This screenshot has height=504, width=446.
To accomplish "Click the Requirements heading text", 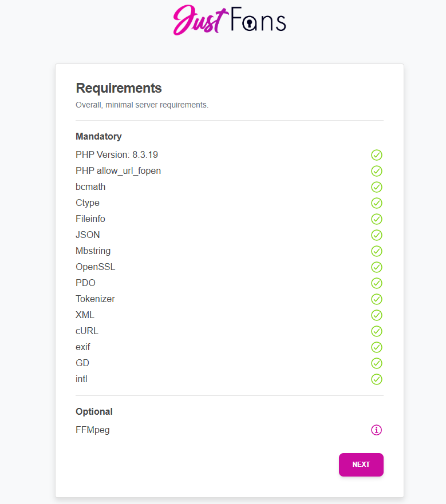I will click(x=119, y=88).
